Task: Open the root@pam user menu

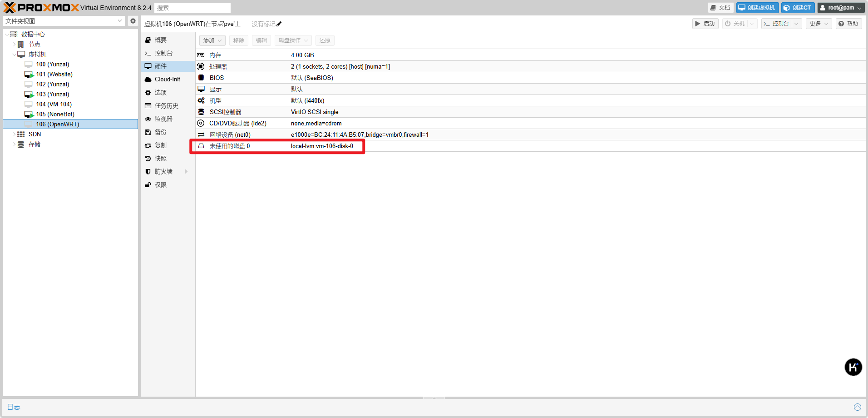Action: [x=841, y=8]
